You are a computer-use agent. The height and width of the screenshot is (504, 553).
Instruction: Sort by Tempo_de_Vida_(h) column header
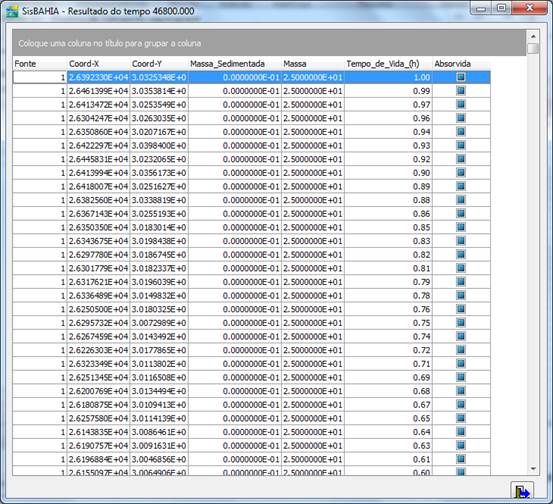point(388,64)
